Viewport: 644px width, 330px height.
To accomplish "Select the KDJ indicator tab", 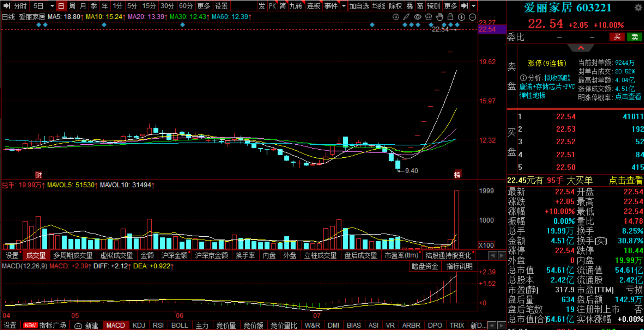I will coord(139,326).
